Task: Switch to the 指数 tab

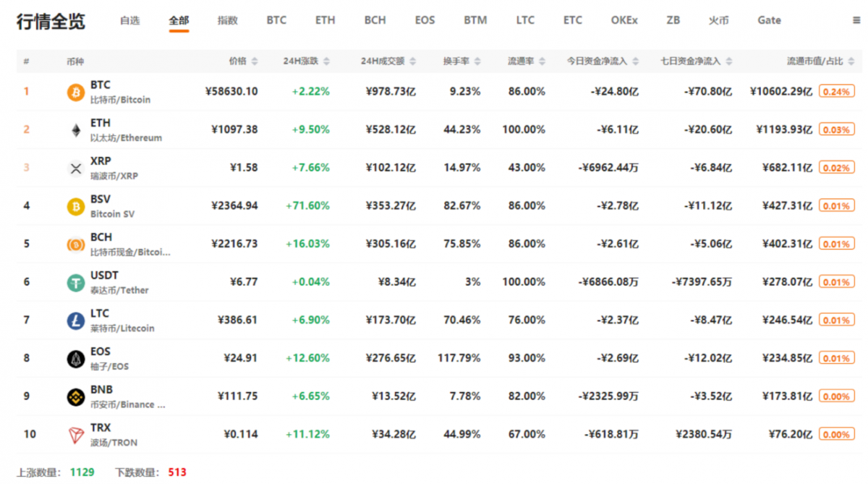Action: point(227,20)
